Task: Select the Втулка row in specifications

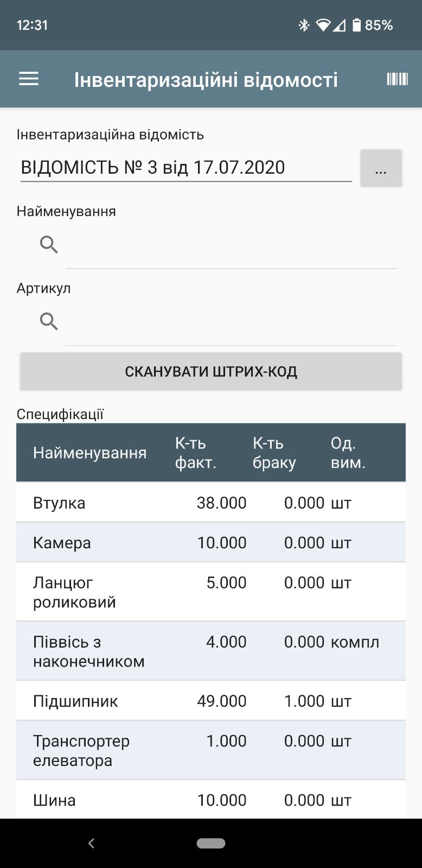Action: click(211, 503)
